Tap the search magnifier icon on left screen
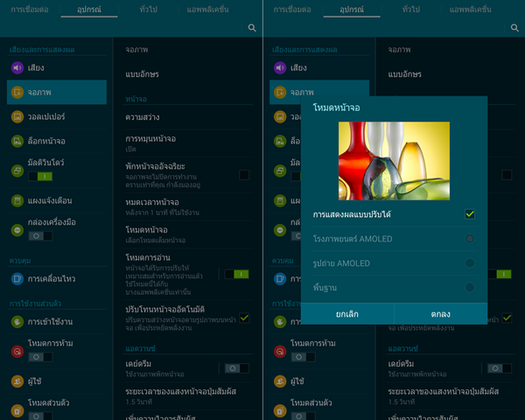The image size is (525, 420). pos(252,28)
